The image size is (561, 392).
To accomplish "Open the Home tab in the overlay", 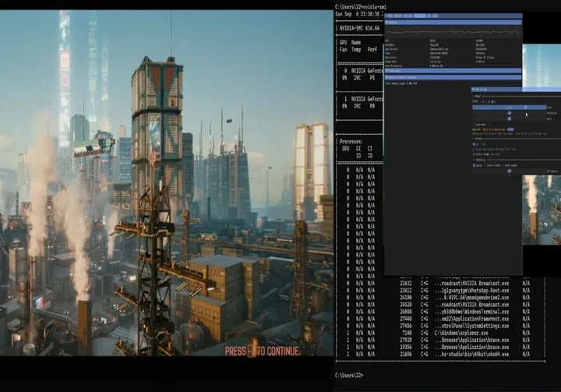I will [391, 16].
